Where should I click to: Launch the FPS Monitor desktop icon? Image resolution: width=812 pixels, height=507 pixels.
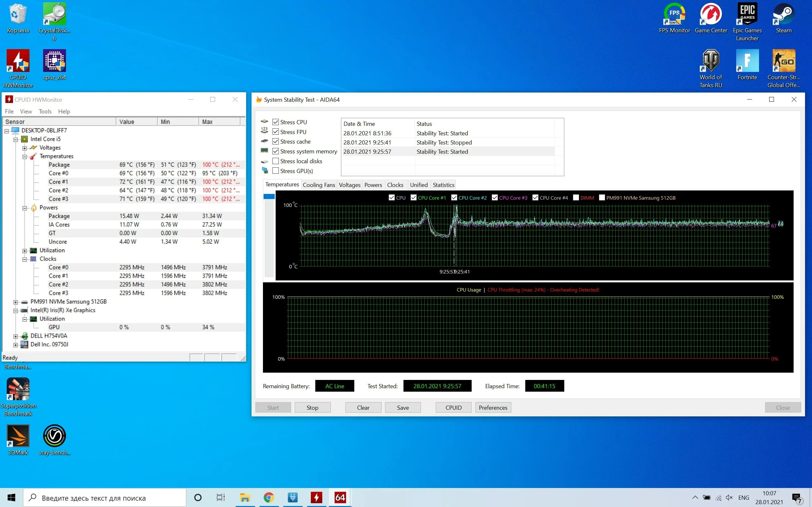coord(674,14)
